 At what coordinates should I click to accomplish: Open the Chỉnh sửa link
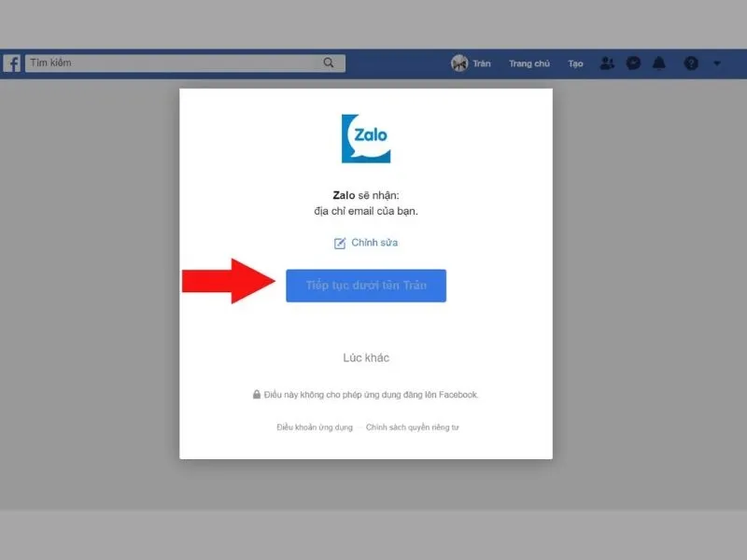pos(374,243)
